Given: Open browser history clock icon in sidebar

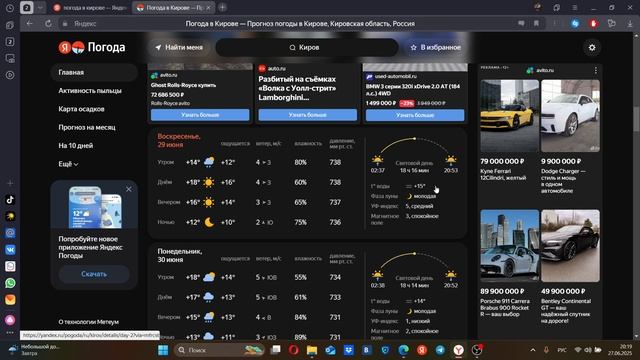Looking at the screenshot, I should click(x=10, y=8).
